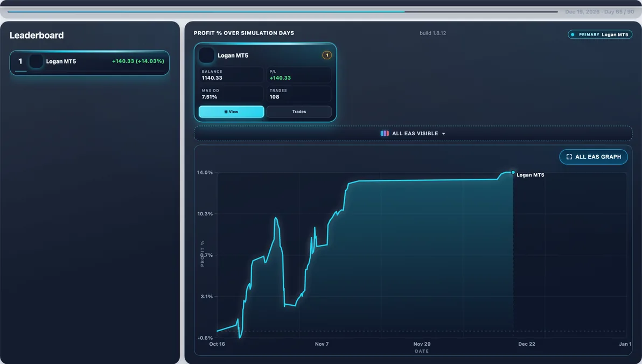Click the Leaderboard heading
Viewport: 642px width, 364px height.
pyautogui.click(x=37, y=35)
